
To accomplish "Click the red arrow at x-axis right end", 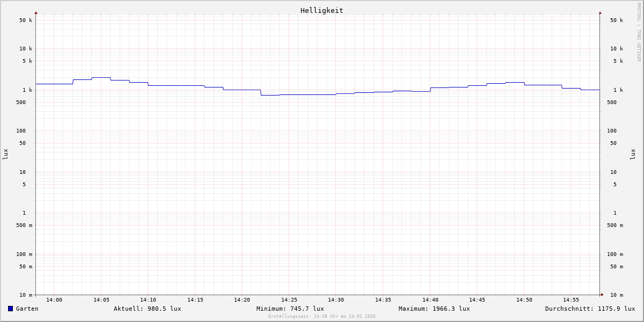I will (602, 295).
